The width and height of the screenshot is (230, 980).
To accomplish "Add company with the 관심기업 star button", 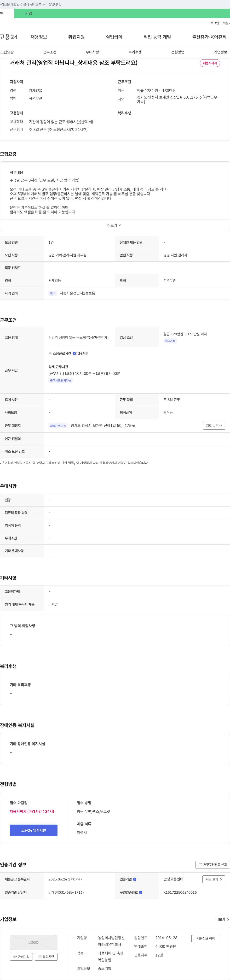I will click(21, 956).
